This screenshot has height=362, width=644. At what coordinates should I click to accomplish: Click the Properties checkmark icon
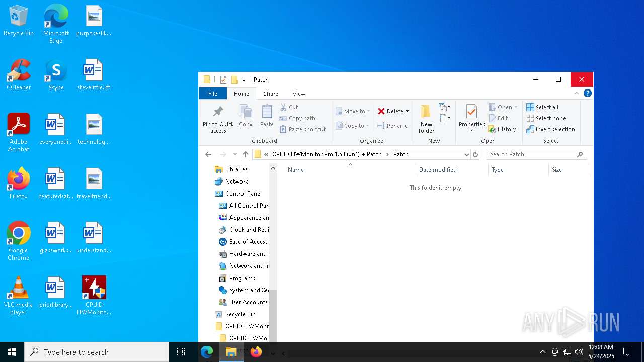point(471,112)
